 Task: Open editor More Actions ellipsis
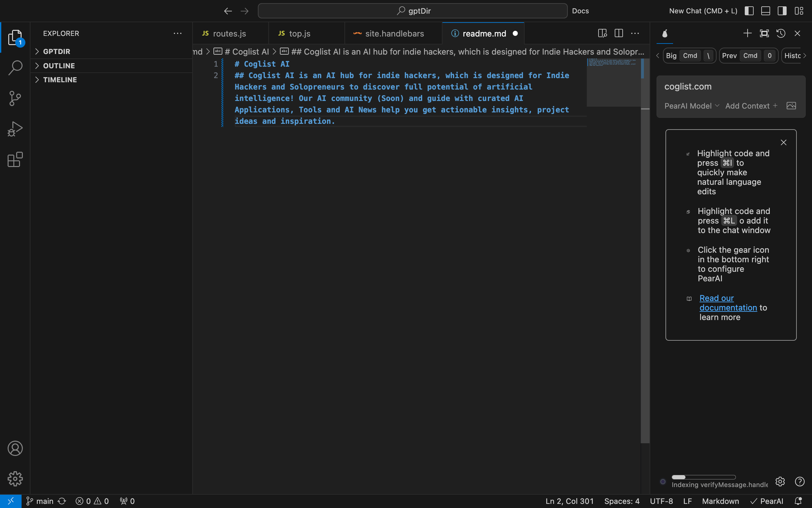pos(635,33)
